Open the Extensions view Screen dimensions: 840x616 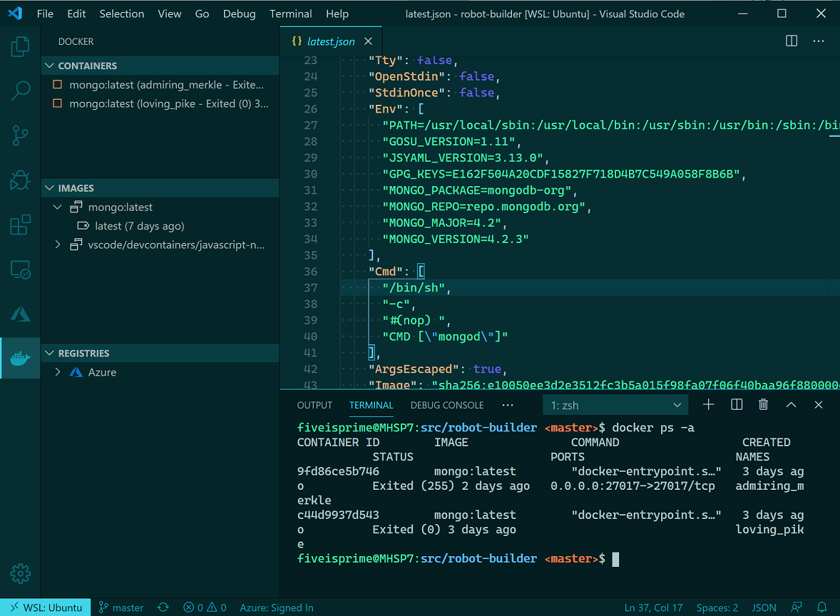click(20, 225)
